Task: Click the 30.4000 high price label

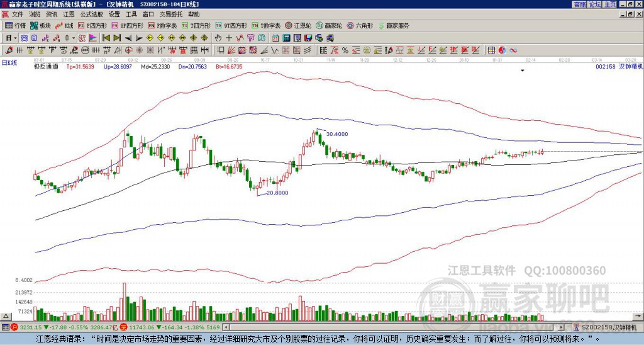Action: 337,134
